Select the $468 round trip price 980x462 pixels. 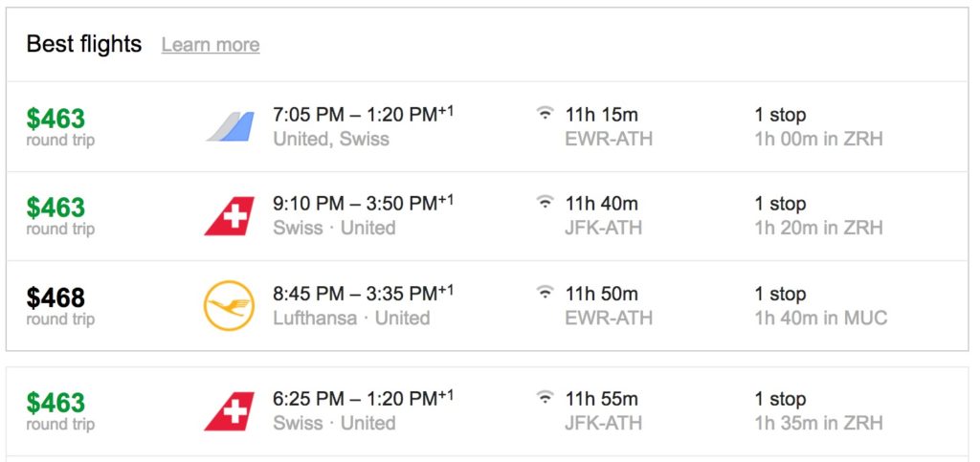56,297
